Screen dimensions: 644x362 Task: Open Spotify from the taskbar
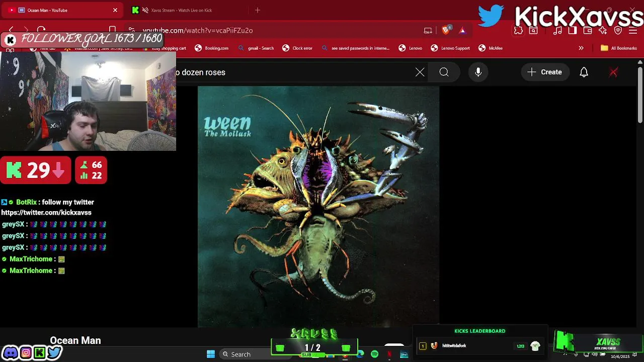pyautogui.click(x=374, y=354)
